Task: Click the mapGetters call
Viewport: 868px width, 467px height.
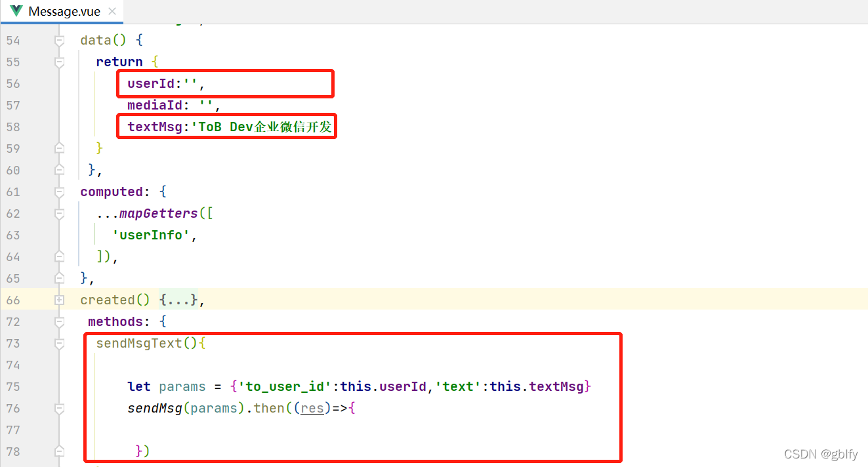Action: [159, 214]
